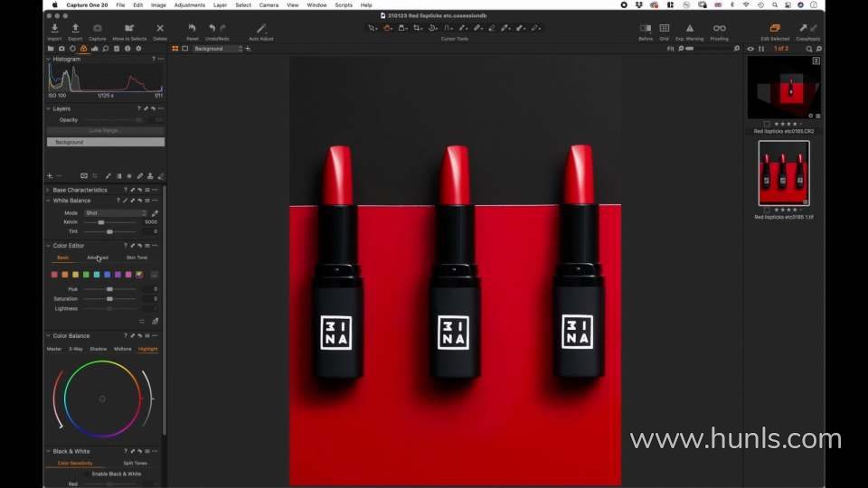The width and height of the screenshot is (868, 488).
Task: Open the Capture camera tool tab
Action: 61,49
